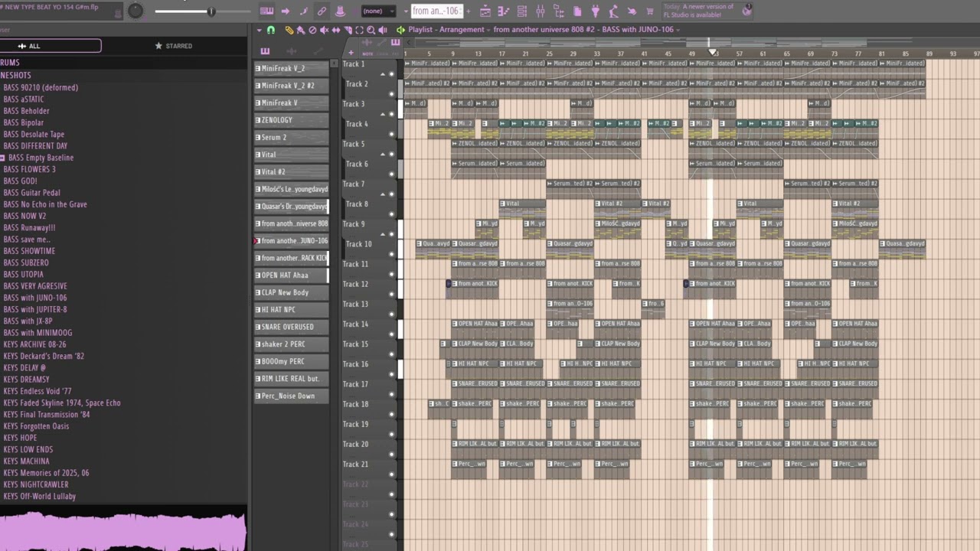Click the copy/paste documents icon
The image size is (980, 551).
coord(577,11)
